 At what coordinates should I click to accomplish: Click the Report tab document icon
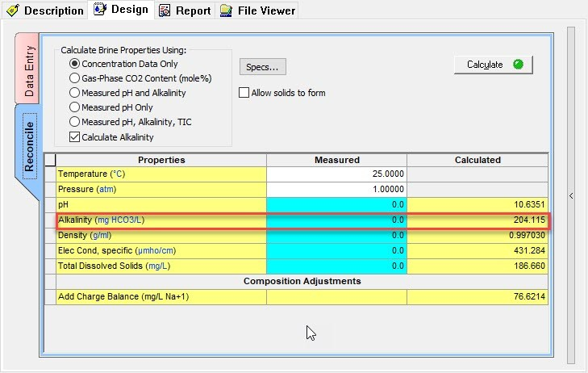(x=165, y=10)
